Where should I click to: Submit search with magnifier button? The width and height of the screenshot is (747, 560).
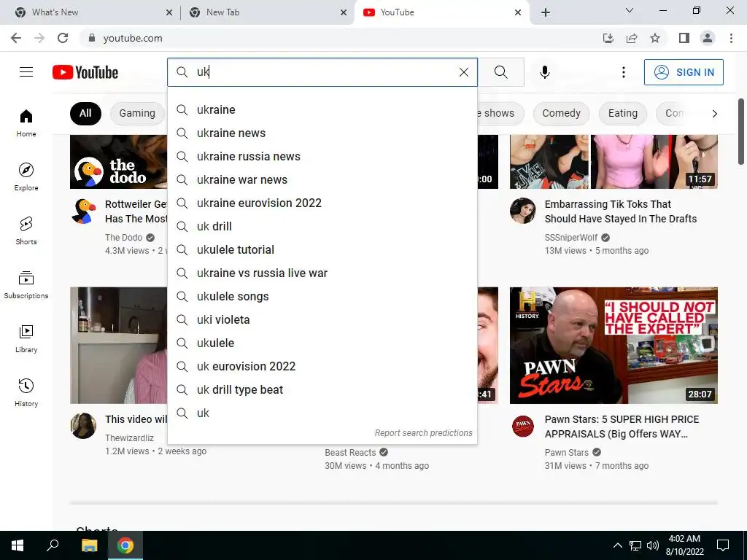pos(500,72)
